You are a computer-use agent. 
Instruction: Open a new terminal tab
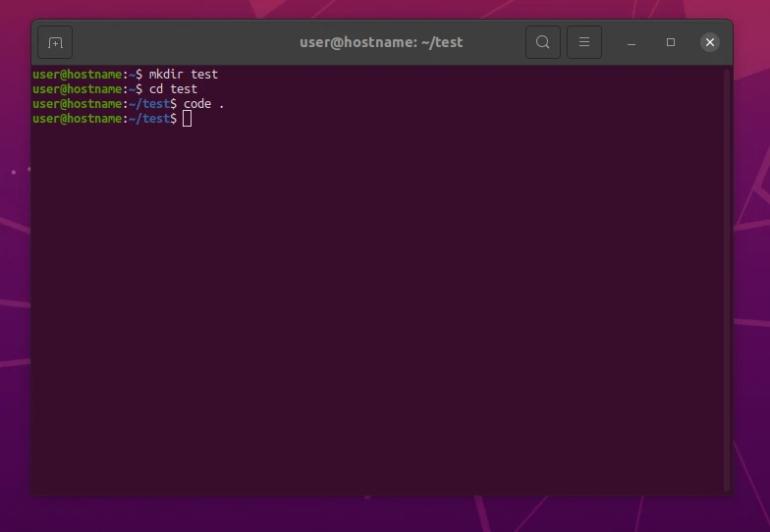pyautogui.click(x=55, y=43)
